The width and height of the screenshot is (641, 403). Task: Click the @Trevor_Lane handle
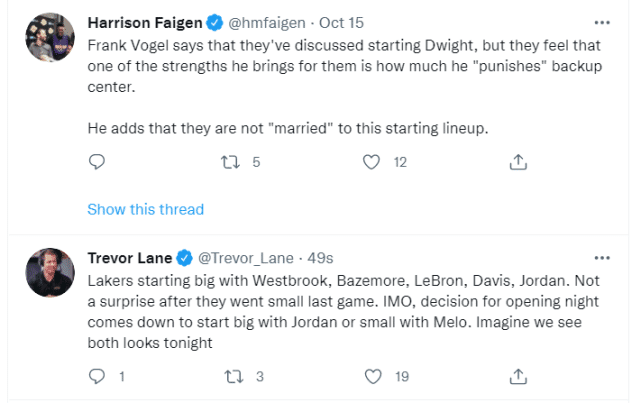pyautogui.click(x=237, y=257)
